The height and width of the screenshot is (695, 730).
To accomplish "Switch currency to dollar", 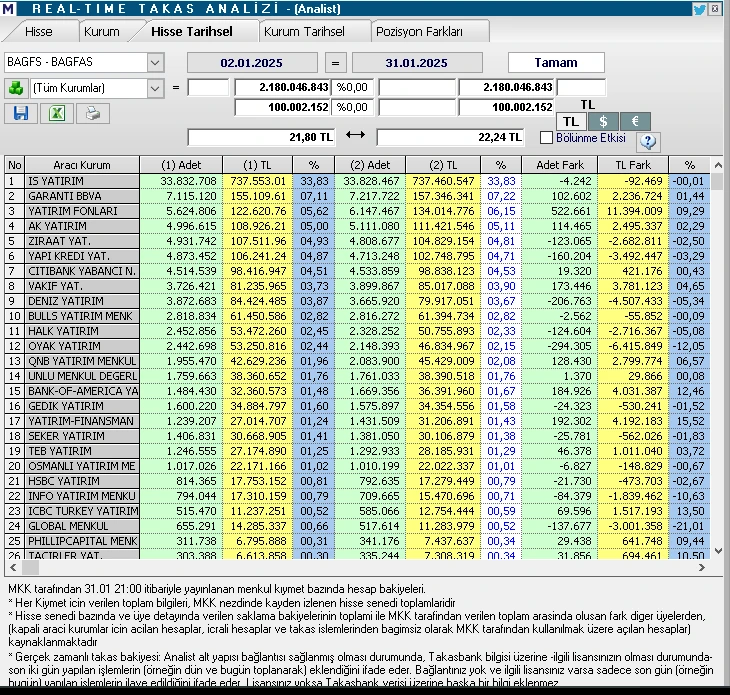I will 603,122.
